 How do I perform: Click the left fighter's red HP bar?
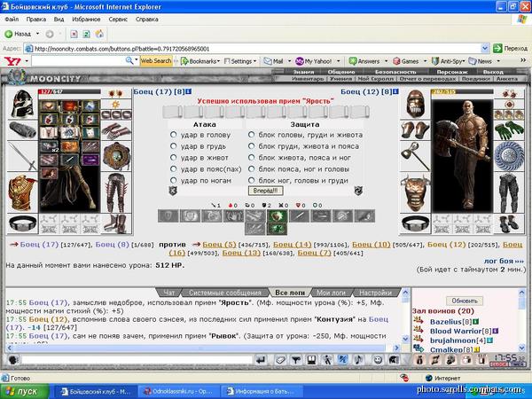69,91
